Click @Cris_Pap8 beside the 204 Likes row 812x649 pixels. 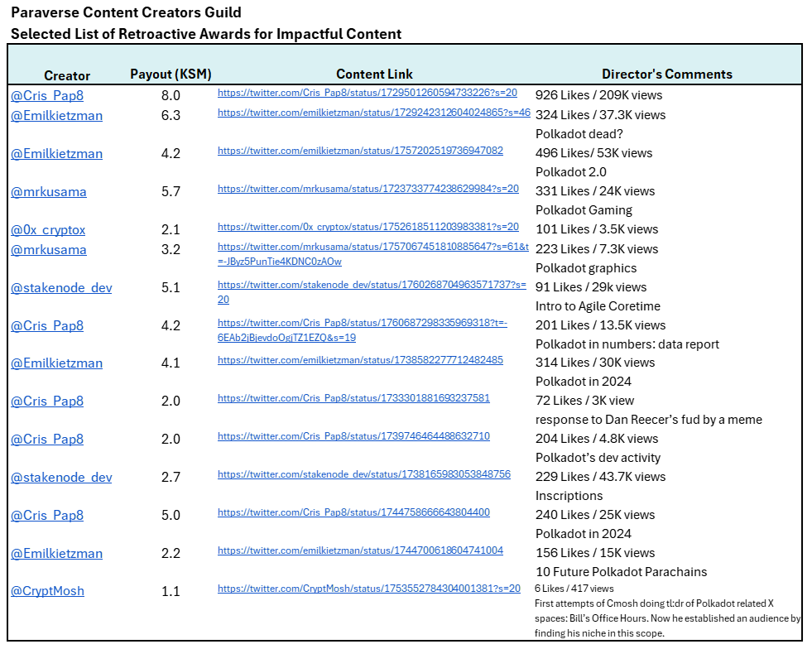(47, 440)
